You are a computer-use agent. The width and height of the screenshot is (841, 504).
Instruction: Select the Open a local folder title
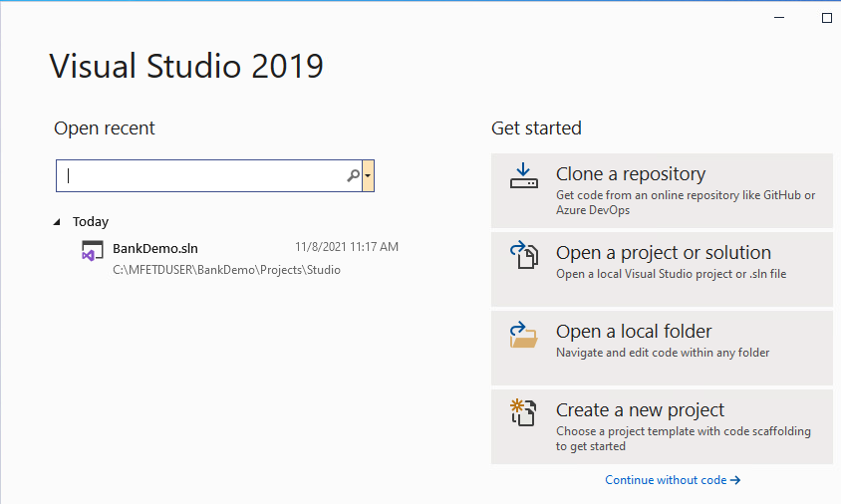click(634, 332)
